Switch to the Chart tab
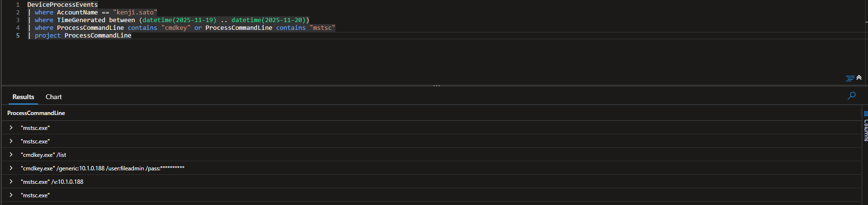 (x=53, y=97)
